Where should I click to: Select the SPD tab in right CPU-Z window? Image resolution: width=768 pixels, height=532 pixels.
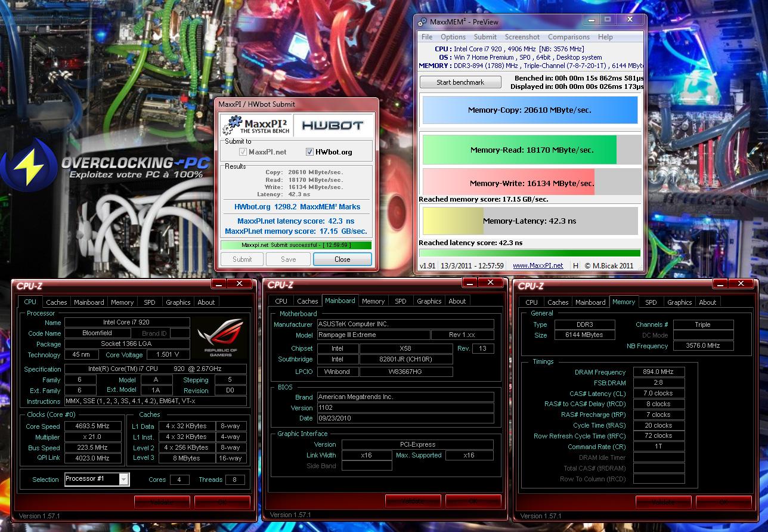(651, 302)
